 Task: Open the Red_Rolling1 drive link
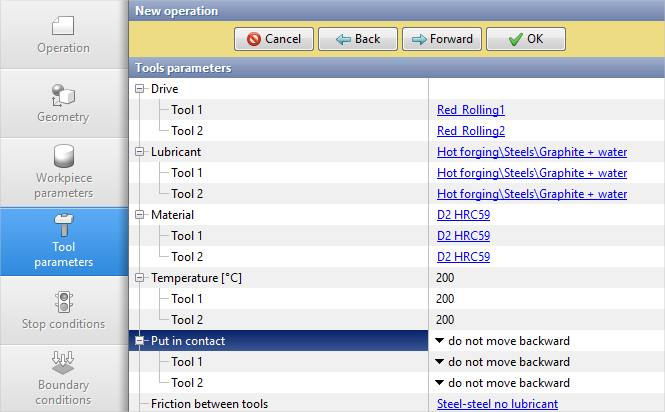pos(470,110)
